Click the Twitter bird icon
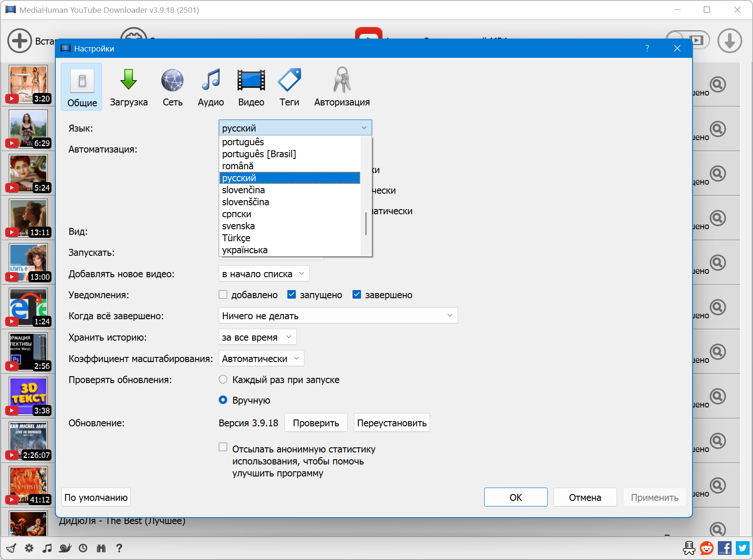This screenshot has width=753, height=560. (x=743, y=548)
